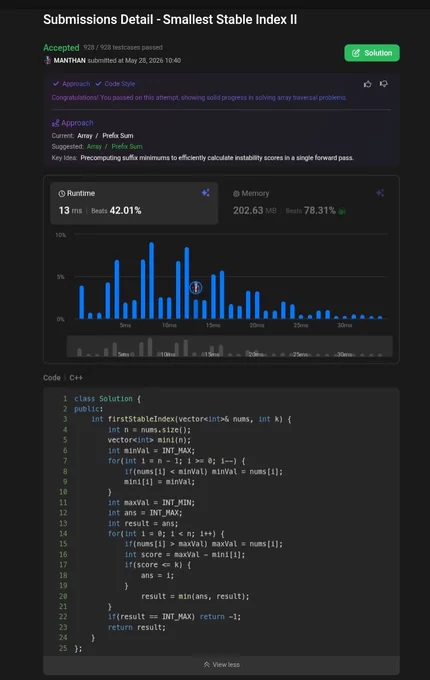Click the submitted at May 28, 2026 timestamp
430x680 pixels.
pos(134,60)
